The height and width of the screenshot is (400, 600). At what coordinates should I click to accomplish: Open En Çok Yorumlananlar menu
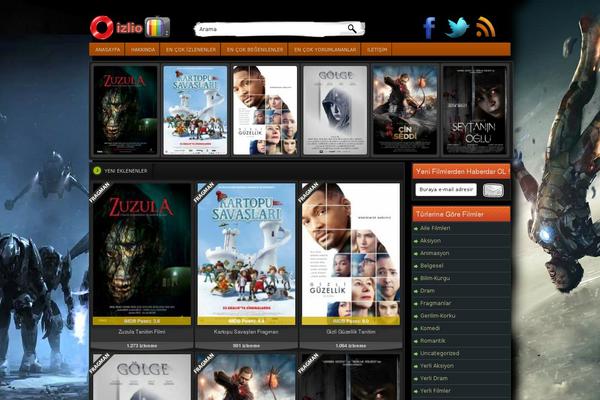325,50
